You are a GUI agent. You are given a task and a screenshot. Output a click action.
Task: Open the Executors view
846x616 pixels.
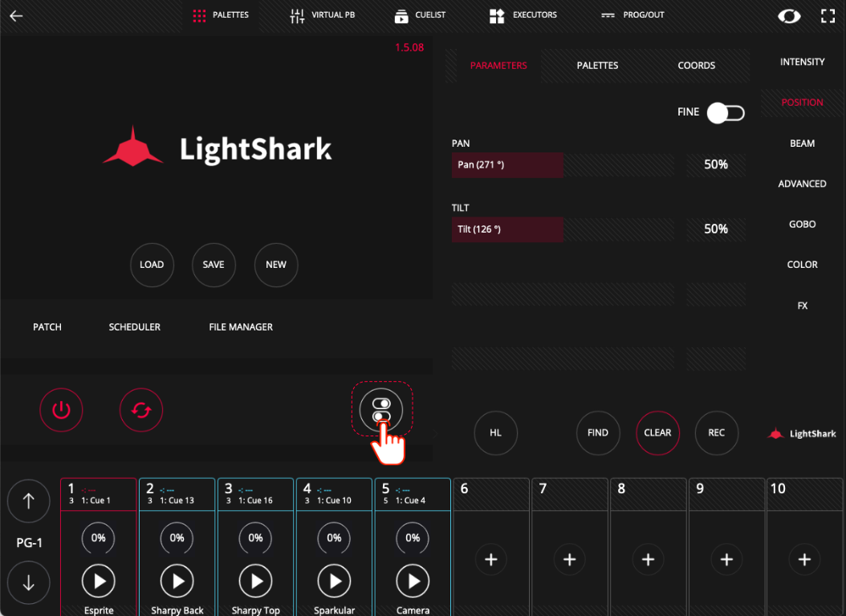(523, 15)
